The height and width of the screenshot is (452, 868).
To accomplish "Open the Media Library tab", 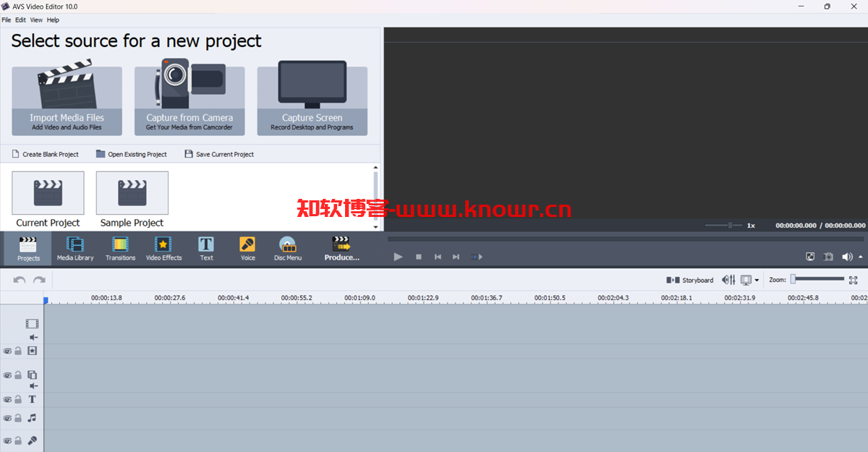I will pyautogui.click(x=75, y=248).
